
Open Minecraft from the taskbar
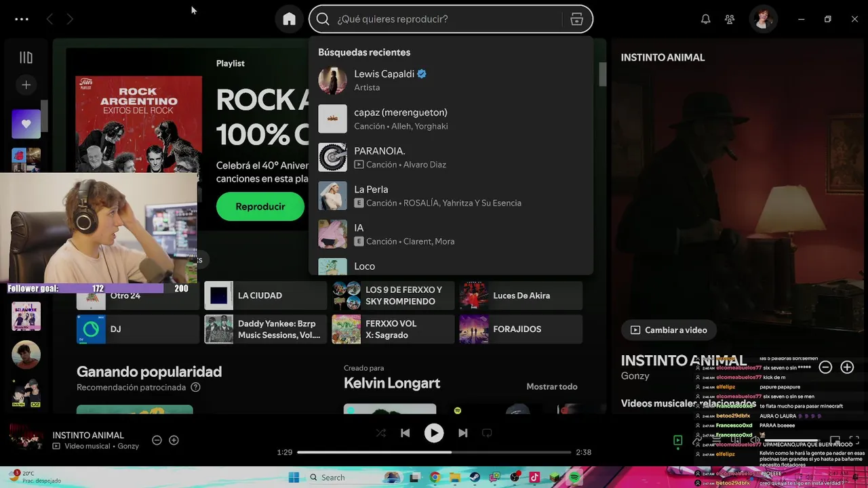coord(555,478)
